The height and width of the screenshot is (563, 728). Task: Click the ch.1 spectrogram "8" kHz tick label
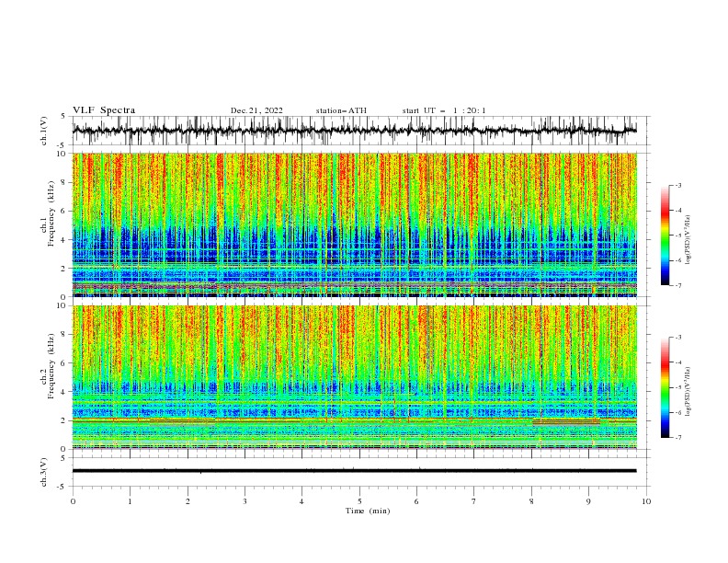click(64, 182)
